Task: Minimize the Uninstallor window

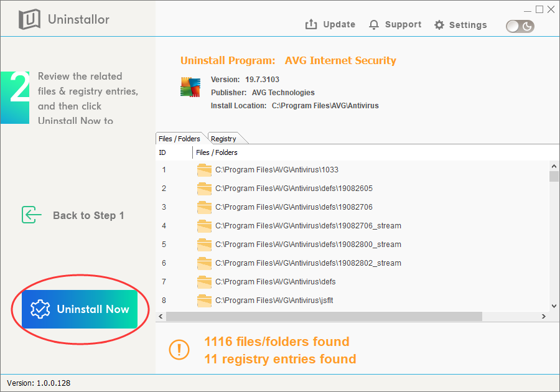Action: (x=528, y=10)
